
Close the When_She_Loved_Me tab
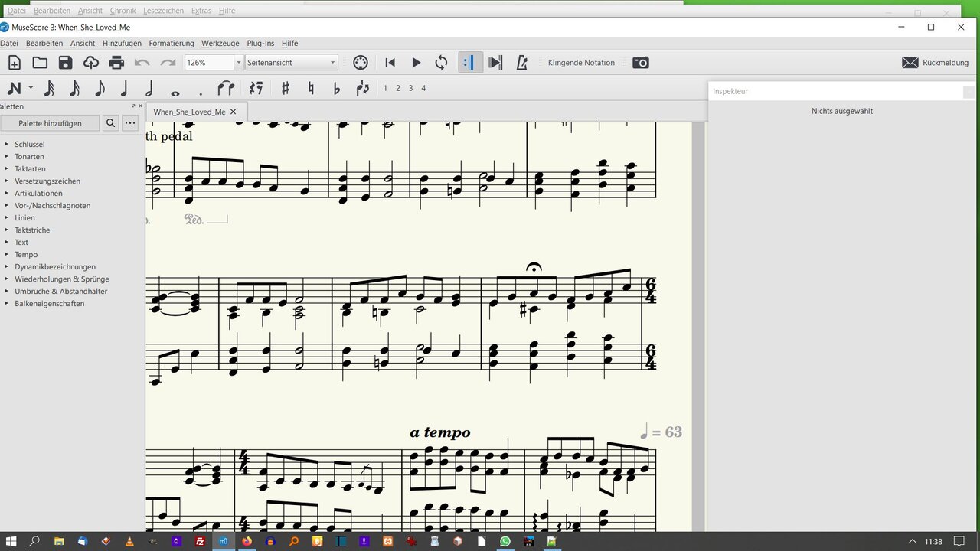(234, 112)
